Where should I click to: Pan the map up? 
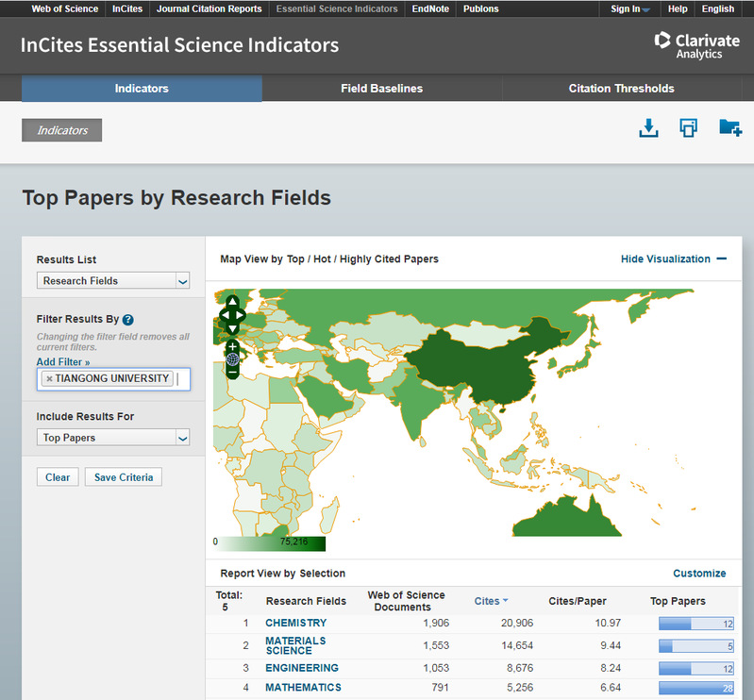[x=232, y=302]
